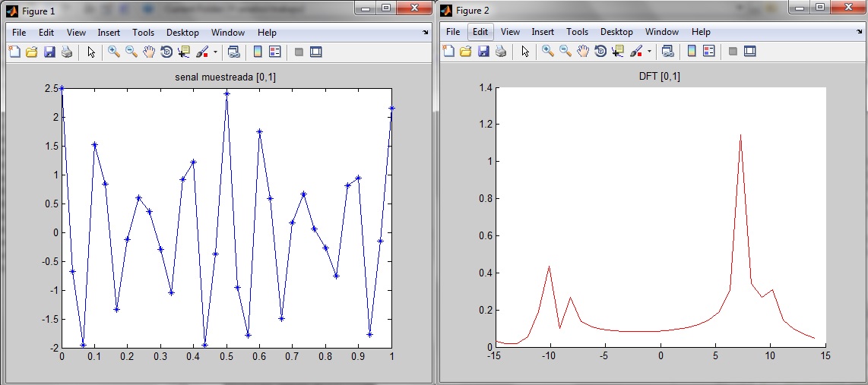
Task: Open file icon in Figure 1 toolbar
Action: coord(31,52)
